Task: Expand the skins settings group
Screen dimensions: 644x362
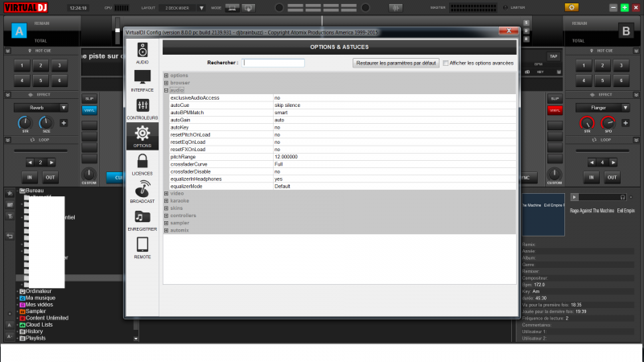Action: click(x=167, y=208)
